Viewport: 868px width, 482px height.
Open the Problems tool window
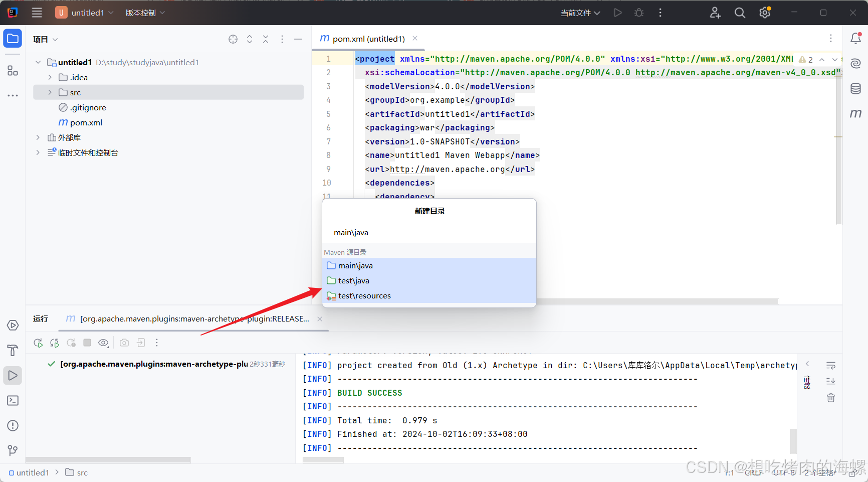point(13,425)
